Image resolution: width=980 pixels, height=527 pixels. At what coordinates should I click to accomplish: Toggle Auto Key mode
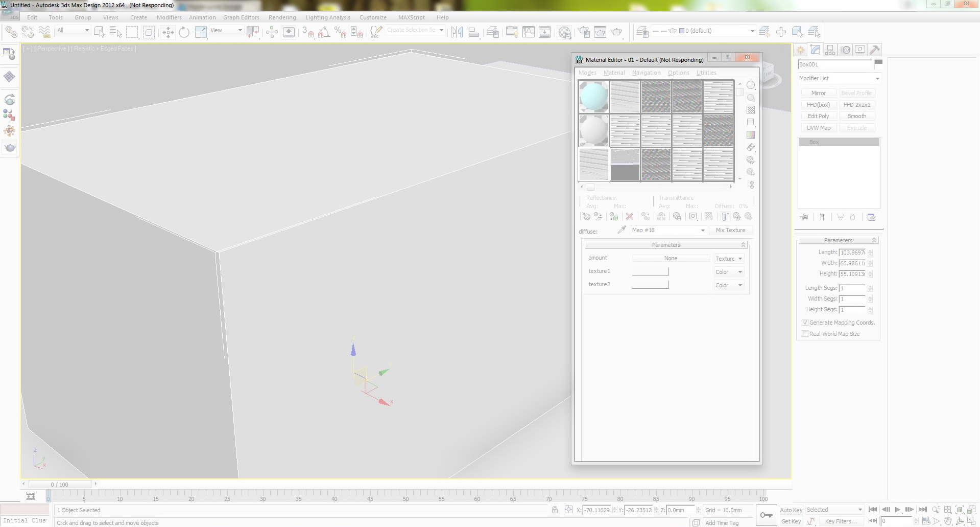coord(791,510)
